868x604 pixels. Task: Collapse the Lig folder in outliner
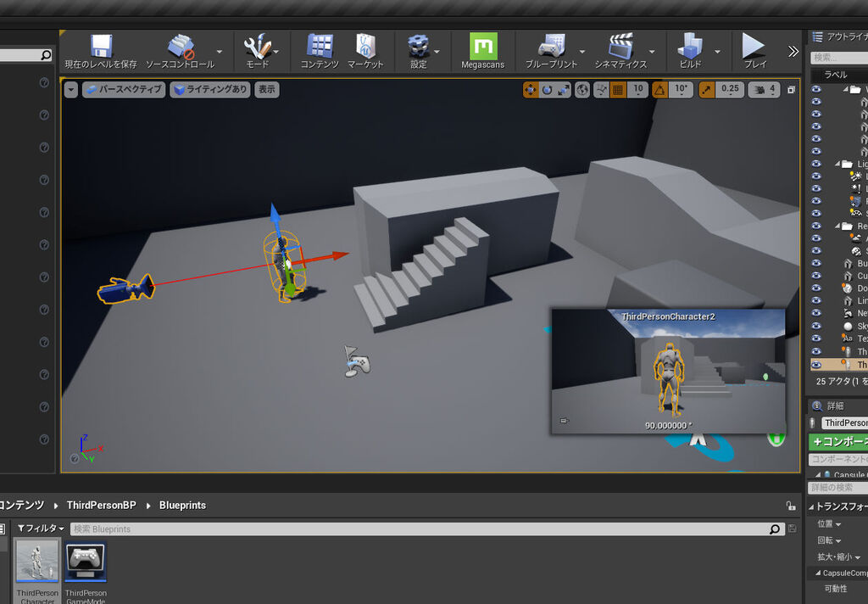point(837,164)
